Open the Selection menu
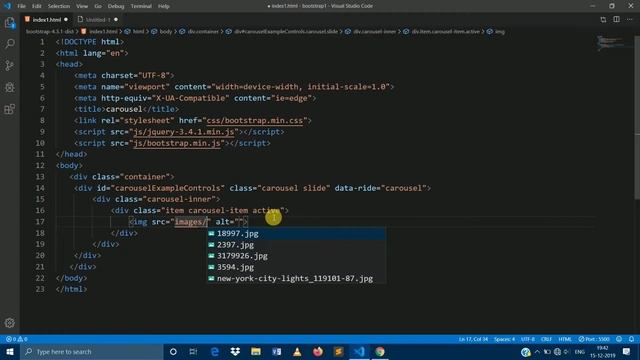 tap(59, 6)
